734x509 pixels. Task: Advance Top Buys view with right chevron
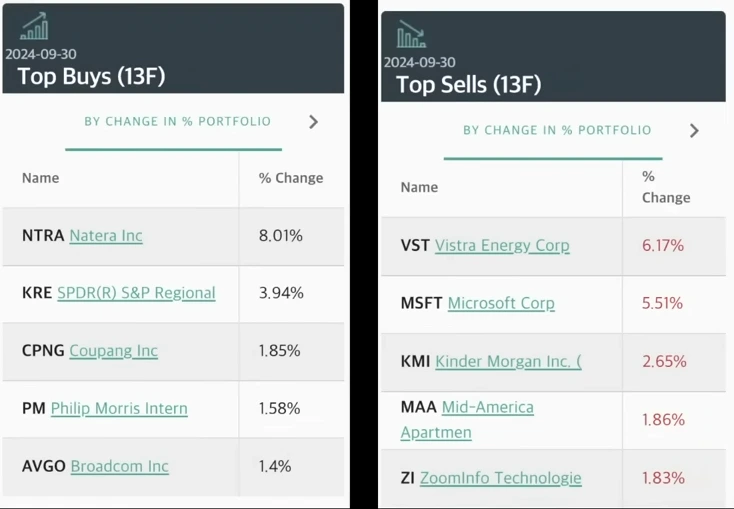[x=314, y=122]
